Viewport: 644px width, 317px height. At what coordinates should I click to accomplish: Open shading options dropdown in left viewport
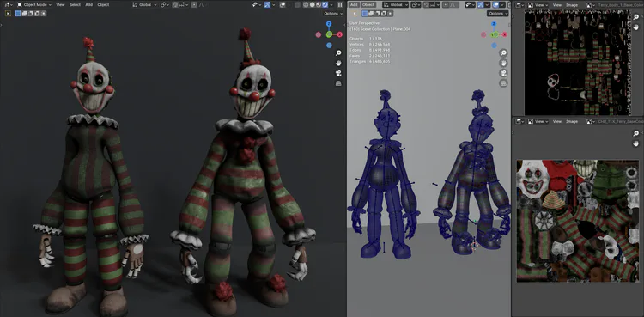tap(331, 5)
